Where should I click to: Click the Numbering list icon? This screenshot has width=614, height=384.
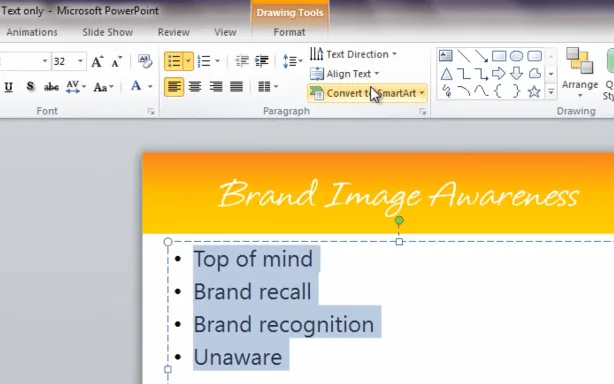[x=204, y=61]
